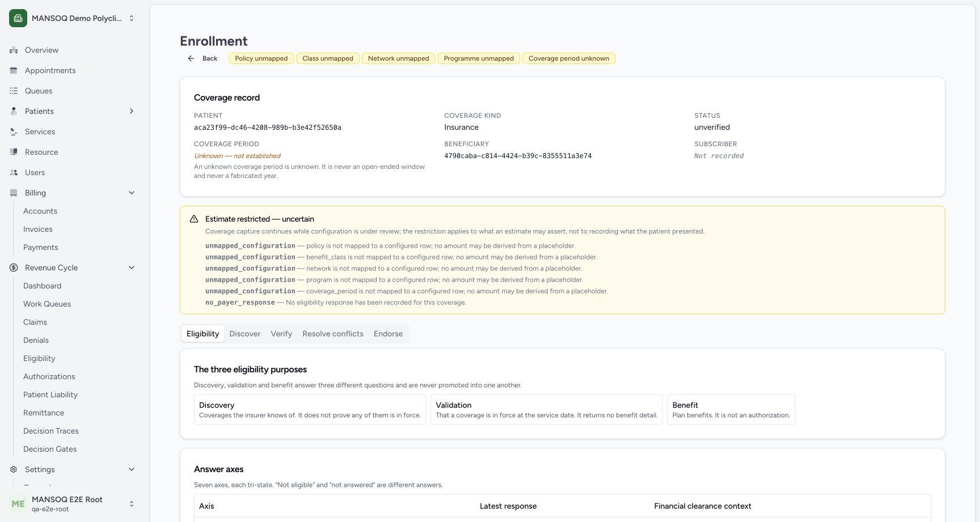Open Decision Traces
Viewport: 980px width, 522px height.
tap(51, 431)
